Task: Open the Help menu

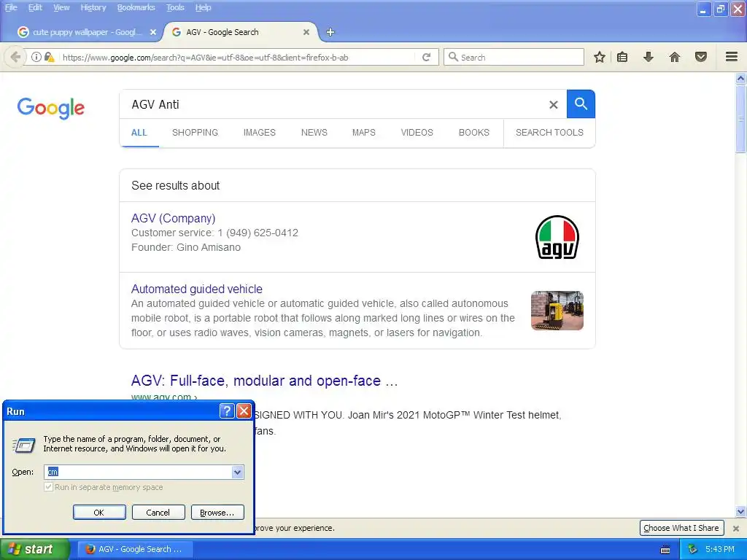Action: pos(203,7)
